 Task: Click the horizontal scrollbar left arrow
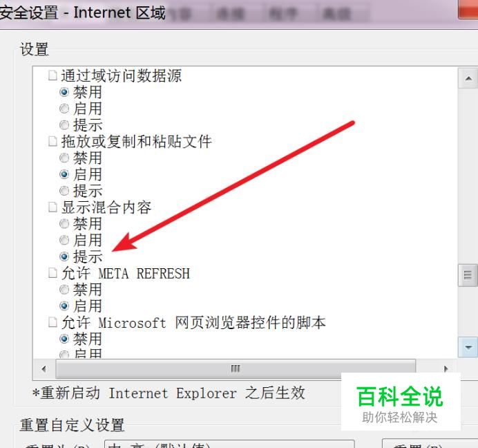[44, 368]
